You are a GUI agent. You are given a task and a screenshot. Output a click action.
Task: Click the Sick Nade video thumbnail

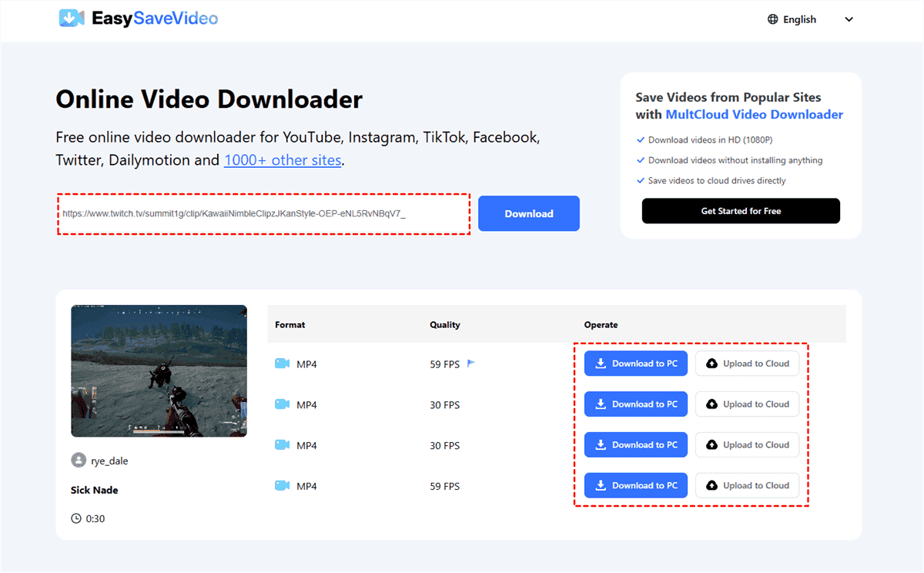point(159,371)
